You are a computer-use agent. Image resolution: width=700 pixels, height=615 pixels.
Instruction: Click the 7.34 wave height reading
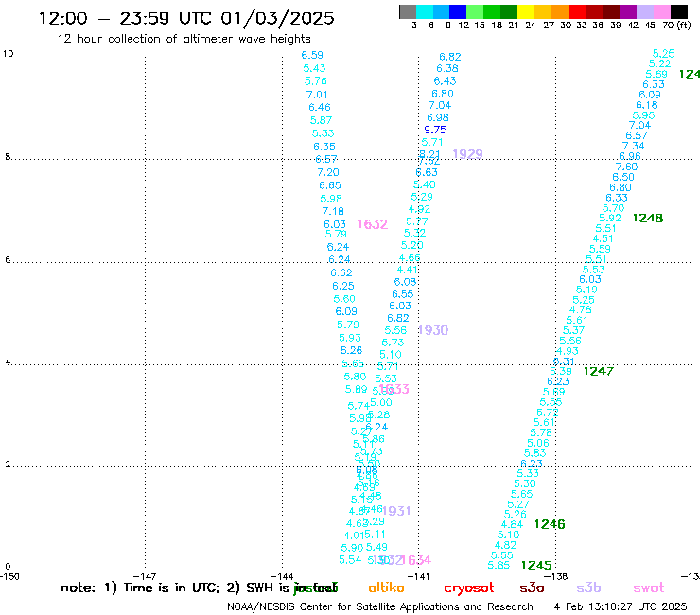click(x=634, y=146)
